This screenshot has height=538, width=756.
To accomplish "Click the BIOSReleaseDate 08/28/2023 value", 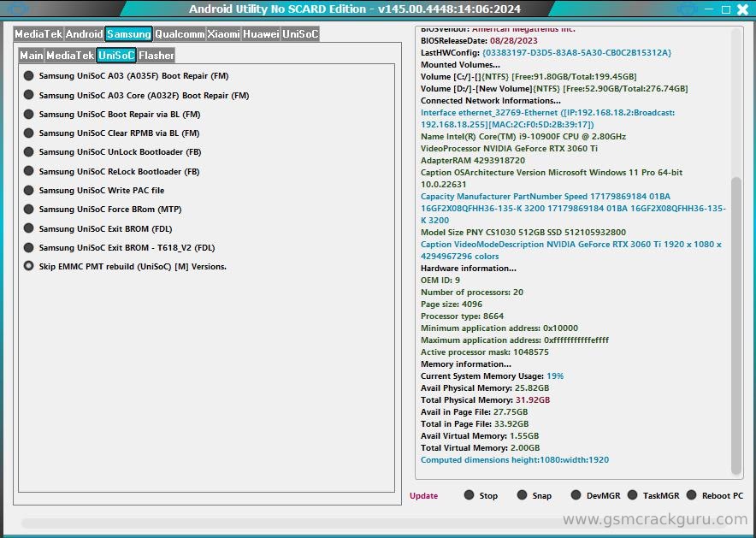I will coord(513,40).
